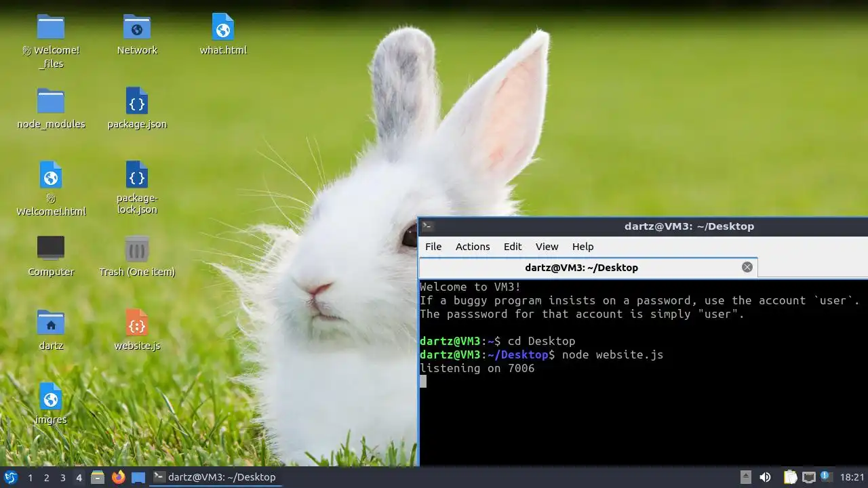Screen dimensions: 868x488
Task: Select the package.json file icon
Action: (x=137, y=101)
